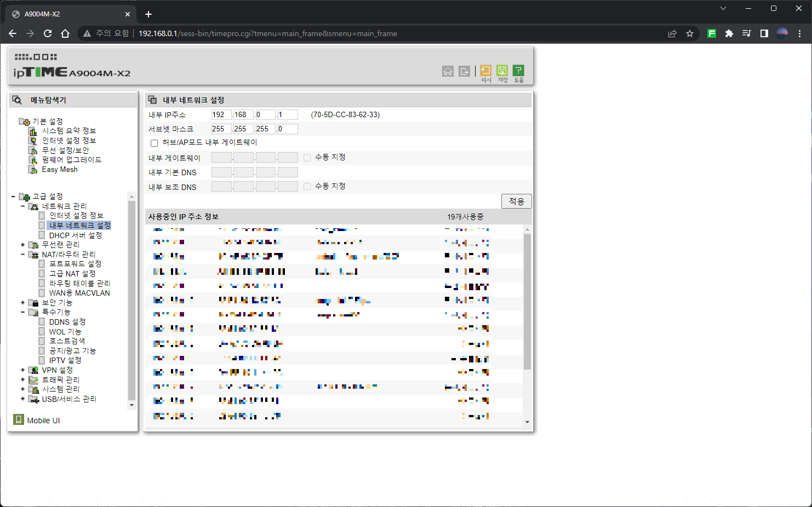Expand the VPN 설정 tree node

point(22,370)
